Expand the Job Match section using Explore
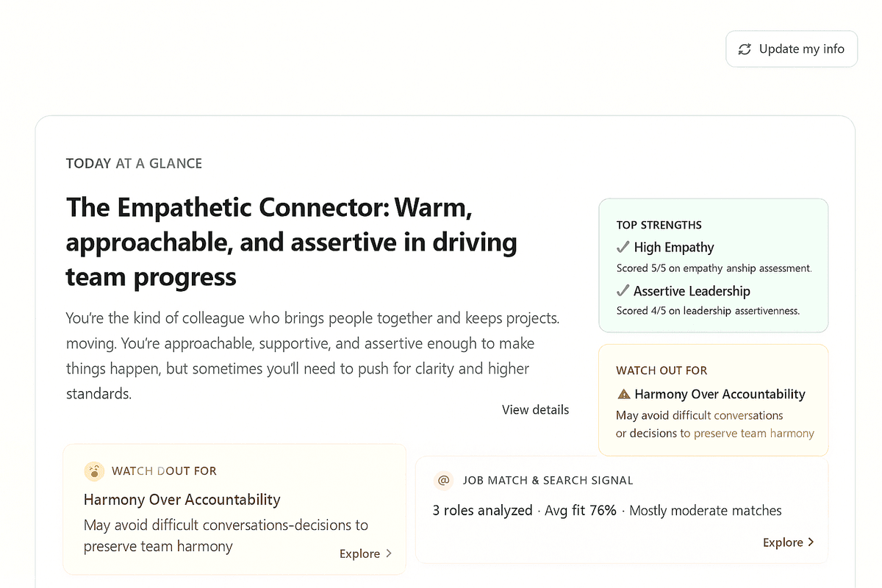This screenshot has width=882, height=588. [x=783, y=542]
